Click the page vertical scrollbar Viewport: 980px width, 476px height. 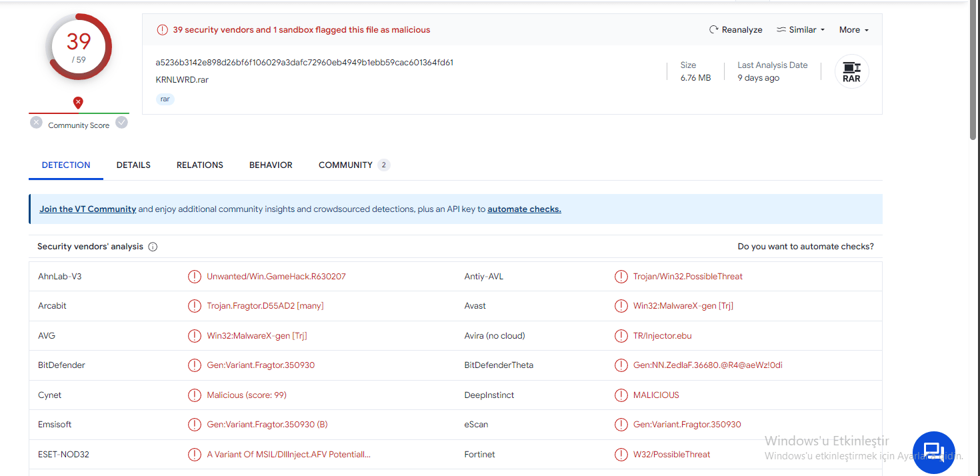coord(974,70)
